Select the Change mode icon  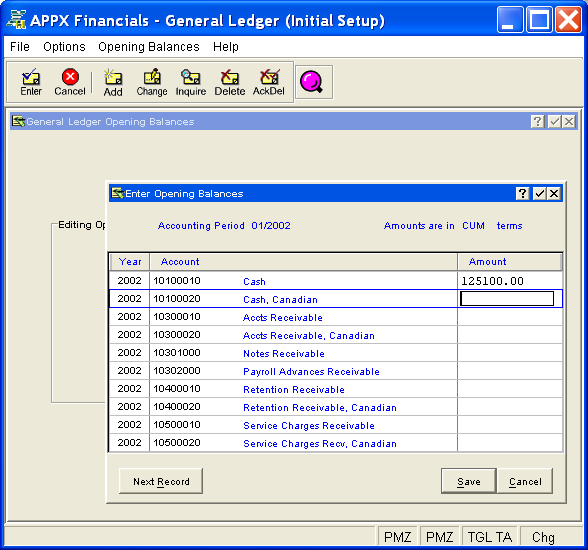152,82
